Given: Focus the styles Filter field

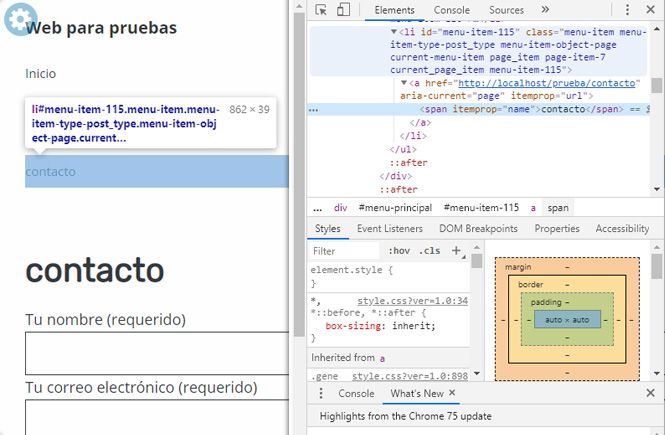Looking at the screenshot, I should (344, 251).
